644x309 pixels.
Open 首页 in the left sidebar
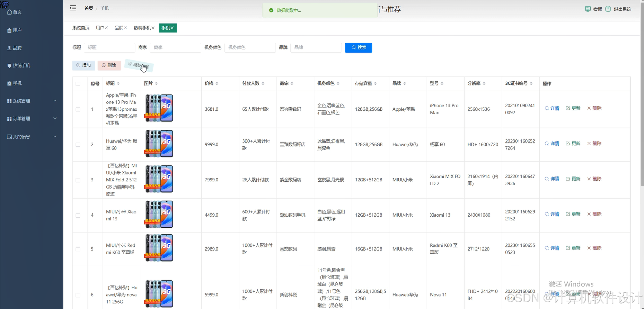pos(32,12)
